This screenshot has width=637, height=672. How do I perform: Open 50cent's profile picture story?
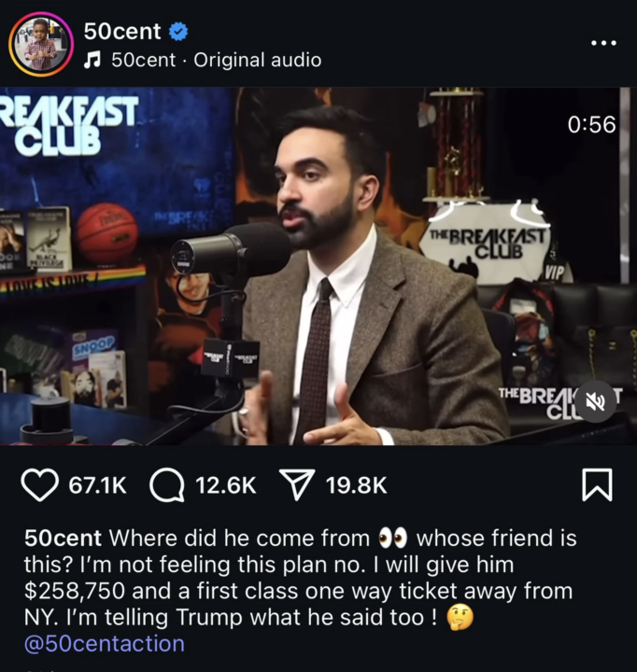click(x=41, y=44)
